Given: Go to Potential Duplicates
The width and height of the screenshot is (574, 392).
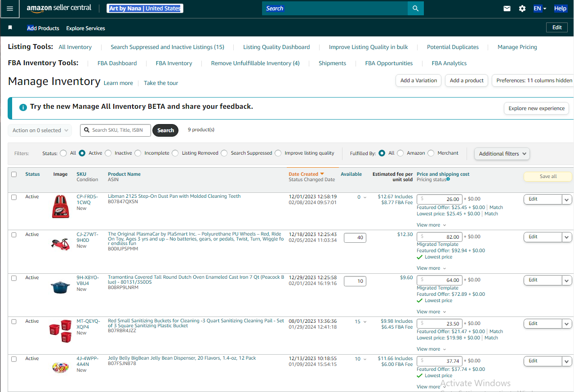Looking at the screenshot, I should pyautogui.click(x=453, y=47).
